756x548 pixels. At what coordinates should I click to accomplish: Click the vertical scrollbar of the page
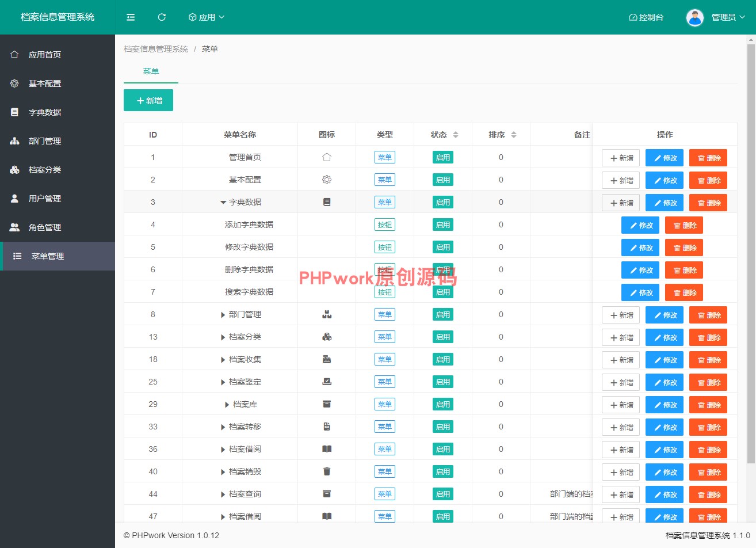tap(751, 253)
